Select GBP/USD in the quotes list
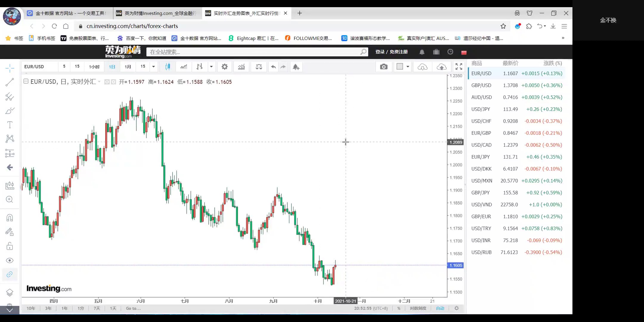Screen dimensions: 644x322 [481, 85]
